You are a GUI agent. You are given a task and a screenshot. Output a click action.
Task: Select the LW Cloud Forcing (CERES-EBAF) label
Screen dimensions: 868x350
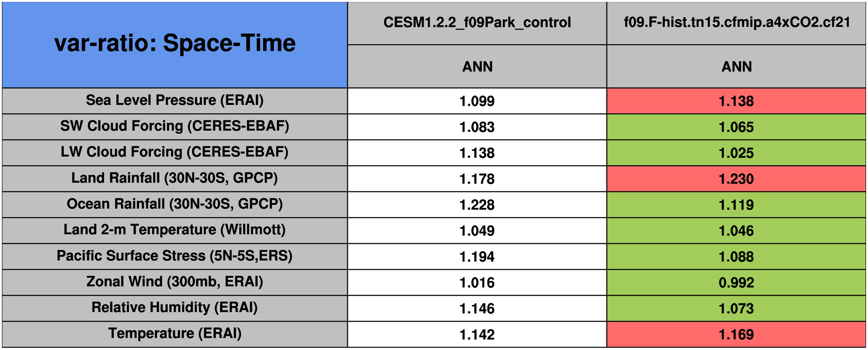click(175, 153)
